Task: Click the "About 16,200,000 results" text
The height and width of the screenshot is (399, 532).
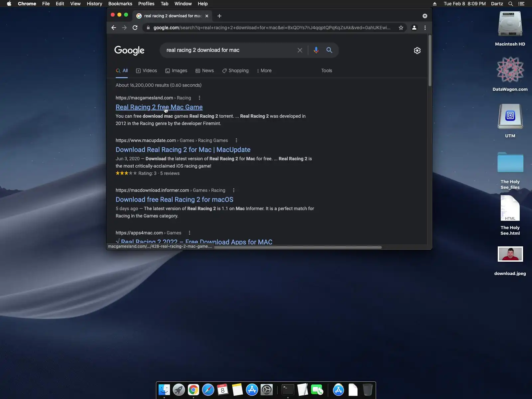Action: [159, 85]
